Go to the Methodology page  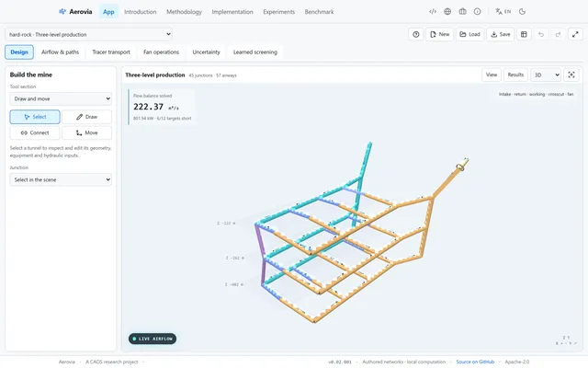tap(184, 12)
